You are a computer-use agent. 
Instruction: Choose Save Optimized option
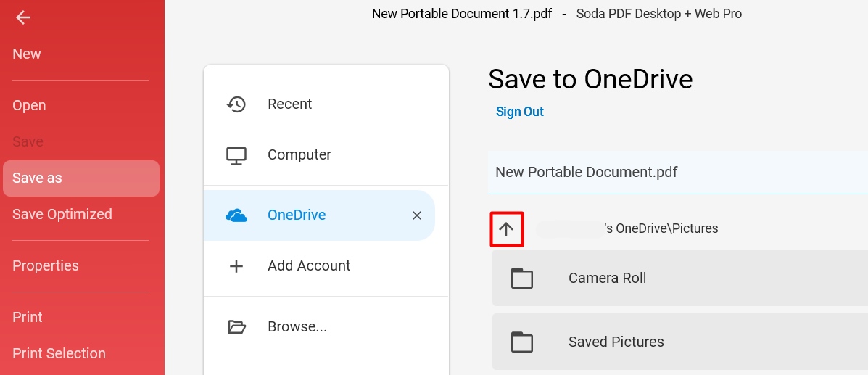pos(62,215)
